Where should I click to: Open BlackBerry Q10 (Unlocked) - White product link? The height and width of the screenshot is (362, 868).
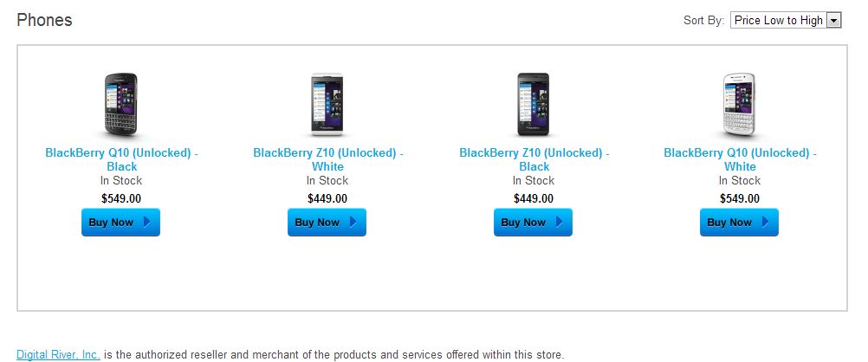click(x=740, y=159)
